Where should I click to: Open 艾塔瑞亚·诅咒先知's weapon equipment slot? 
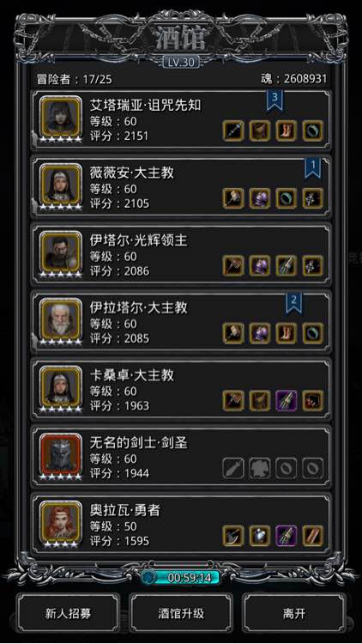coord(233,131)
